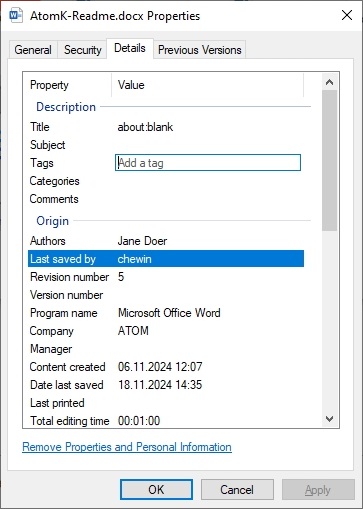The width and height of the screenshot is (363, 509).
Task: Click the scroll up arrow in property list
Action: click(329, 82)
